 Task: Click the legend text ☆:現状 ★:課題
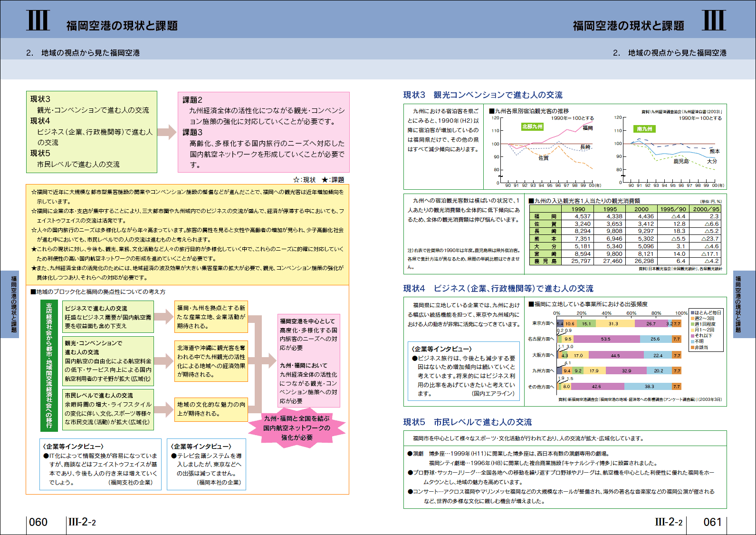click(x=319, y=180)
